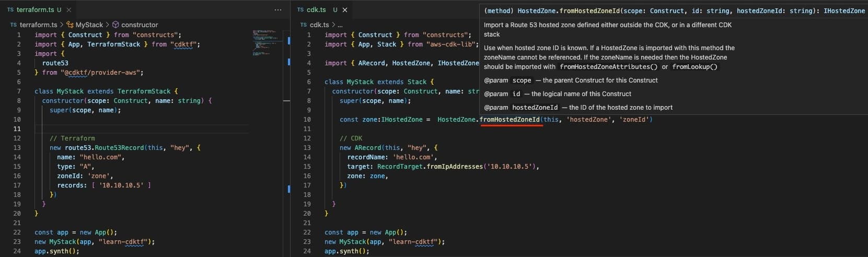
Task: Click 'zoneId' string argument in cdk.ts
Action: (633, 120)
